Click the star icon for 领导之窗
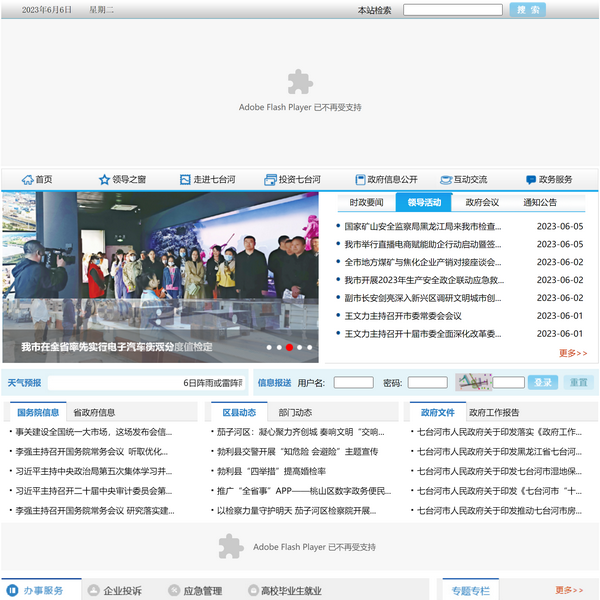600x600 pixels. click(x=104, y=180)
